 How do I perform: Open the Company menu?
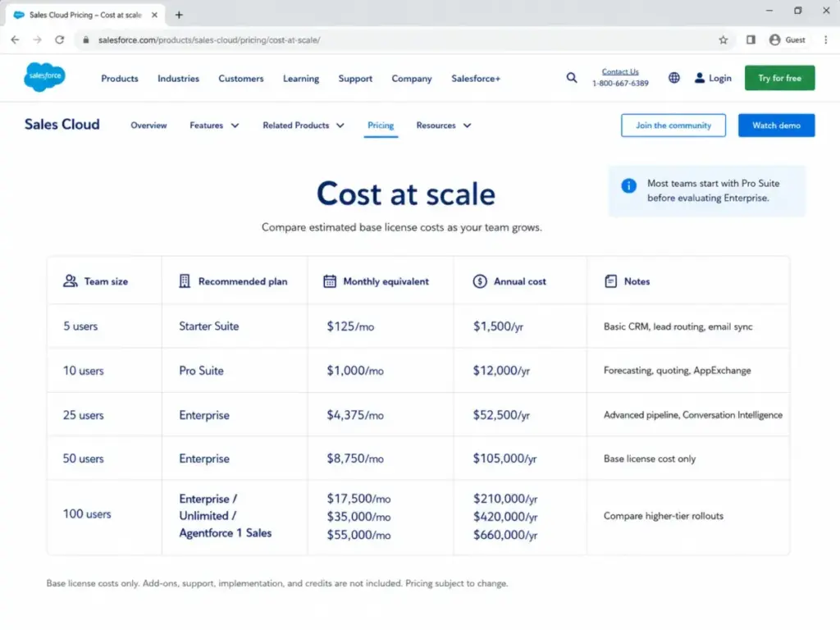[412, 78]
